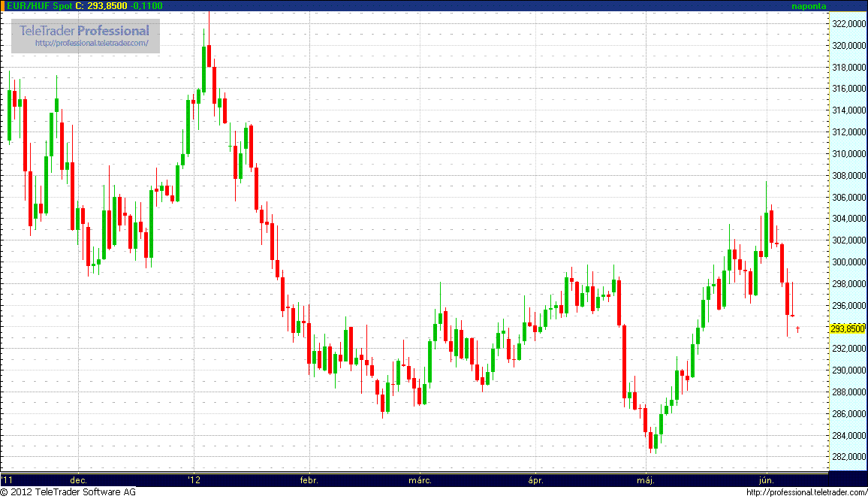Click the last small red candle at chart's right end
This screenshot has height=499, width=868.
pos(797,329)
